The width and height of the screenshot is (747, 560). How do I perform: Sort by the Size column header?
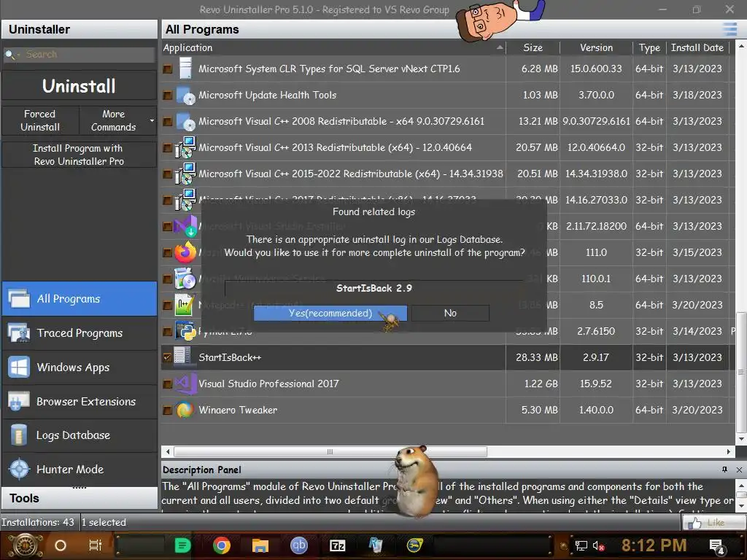pos(533,47)
